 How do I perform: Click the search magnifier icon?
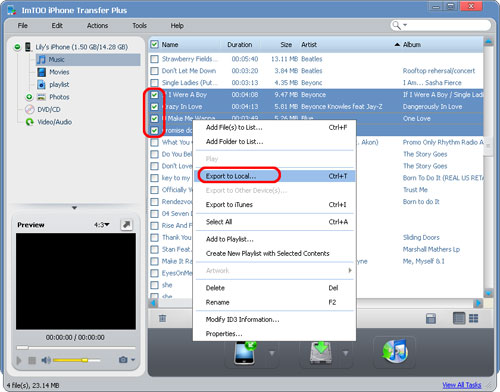point(396,25)
